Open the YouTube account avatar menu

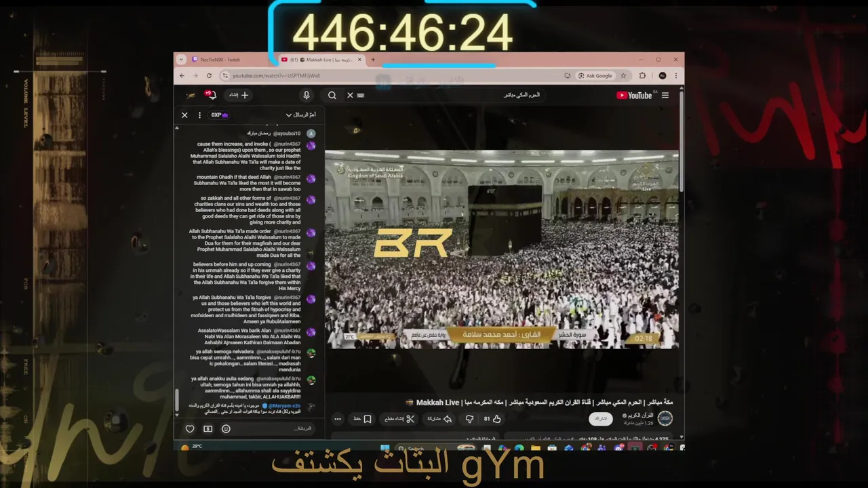tap(191, 95)
